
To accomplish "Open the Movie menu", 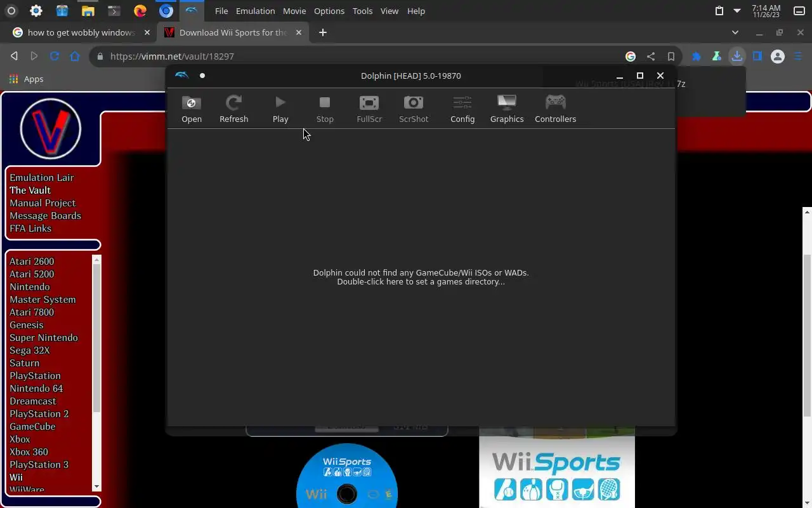I will [294, 11].
